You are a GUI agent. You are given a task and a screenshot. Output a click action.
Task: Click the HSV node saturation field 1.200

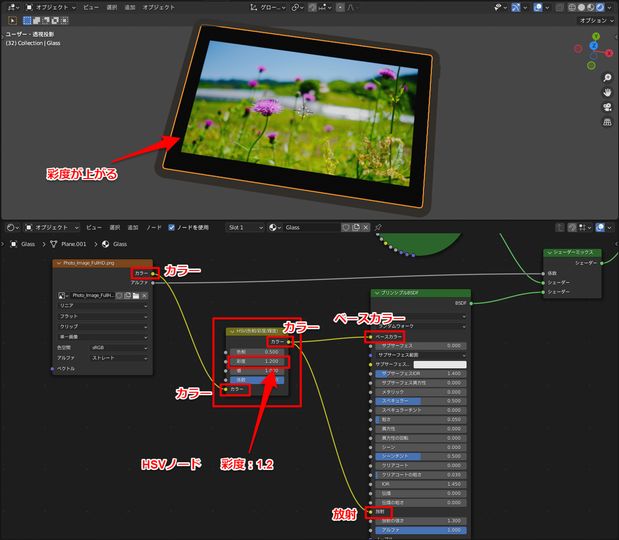(258, 361)
